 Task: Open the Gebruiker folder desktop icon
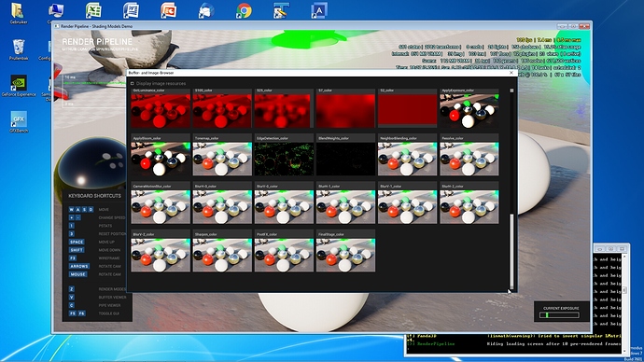tap(18, 13)
